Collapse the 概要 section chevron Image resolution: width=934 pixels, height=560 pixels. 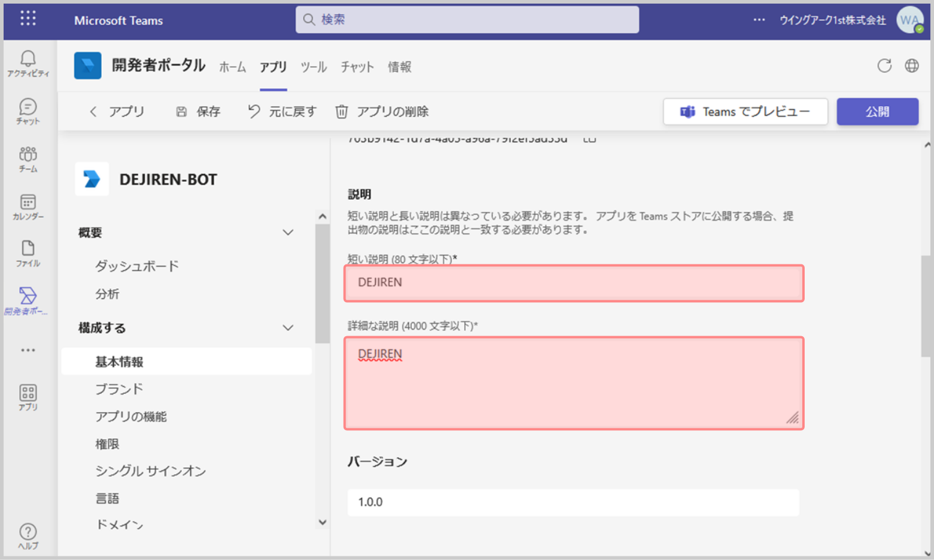point(288,233)
